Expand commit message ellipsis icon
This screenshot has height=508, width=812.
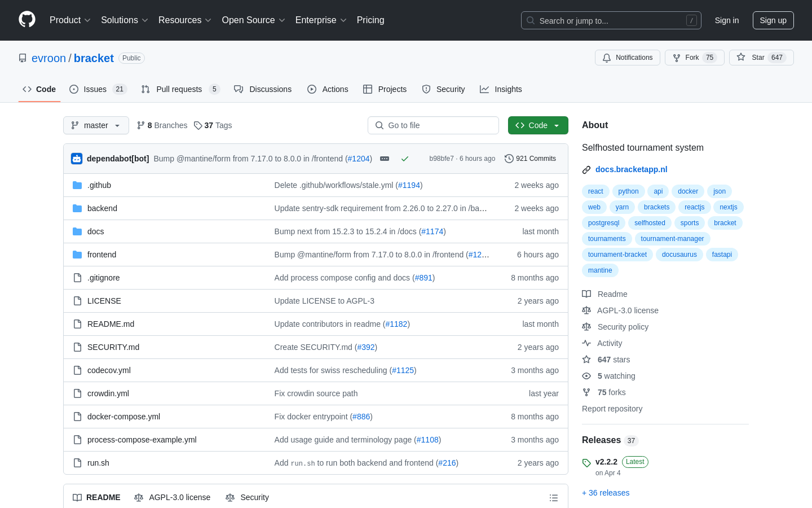pos(385,159)
